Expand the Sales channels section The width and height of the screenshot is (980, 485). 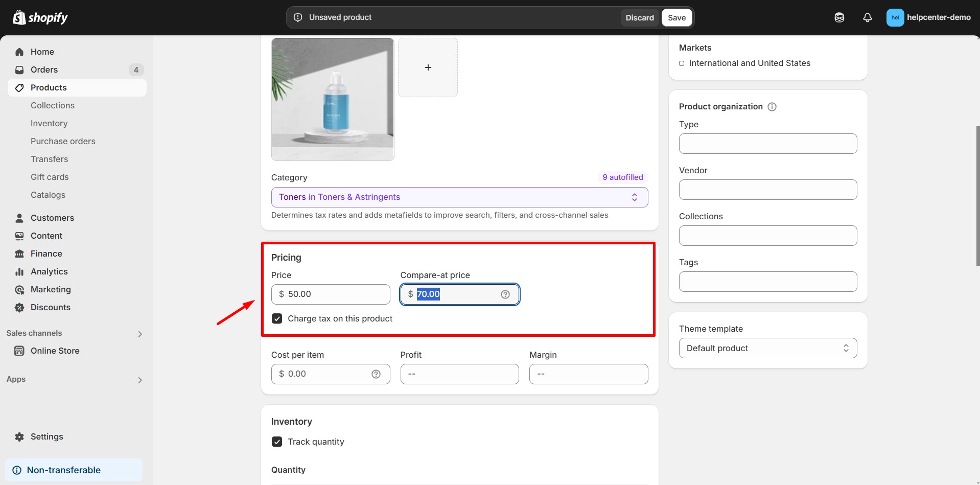(x=139, y=334)
